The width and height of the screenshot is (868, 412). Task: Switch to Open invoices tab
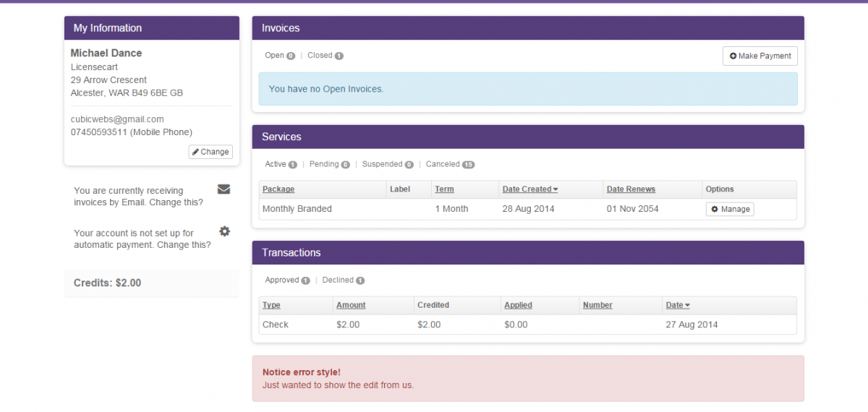coord(280,55)
